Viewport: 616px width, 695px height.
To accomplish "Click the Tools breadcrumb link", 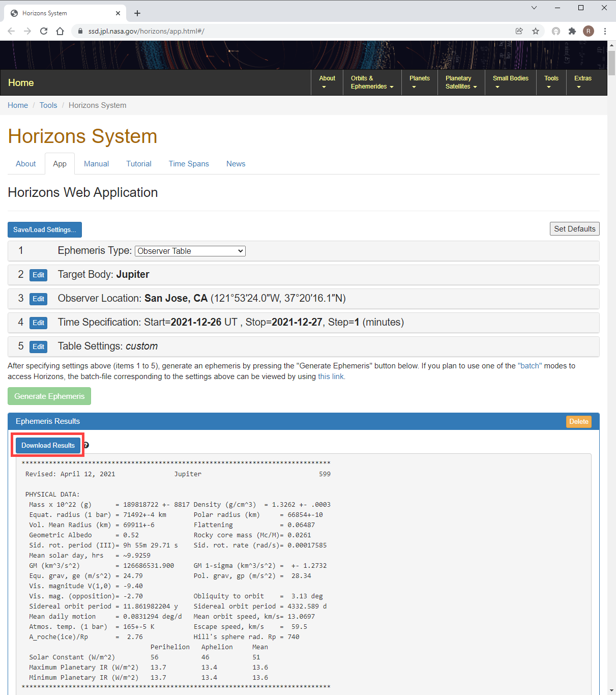I will [48, 105].
